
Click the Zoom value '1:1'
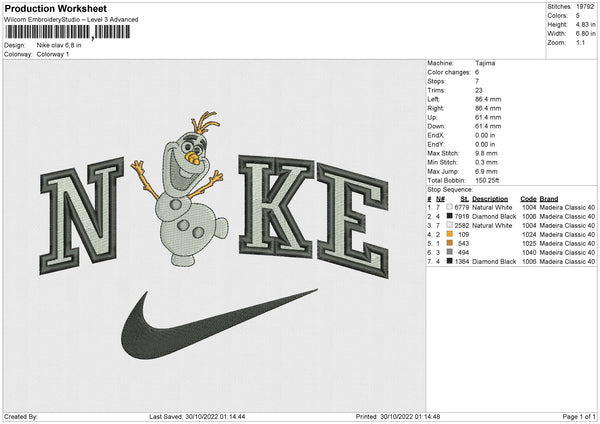point(580,42)
